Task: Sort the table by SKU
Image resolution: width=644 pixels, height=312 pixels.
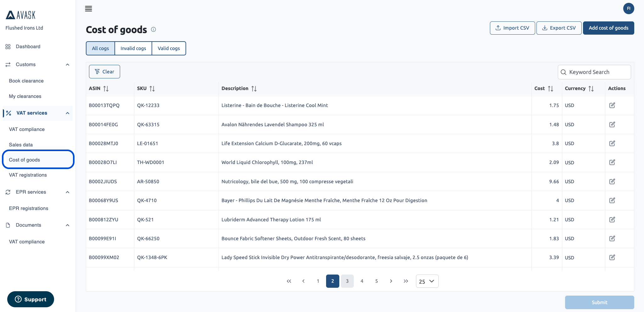Action: 152,88
